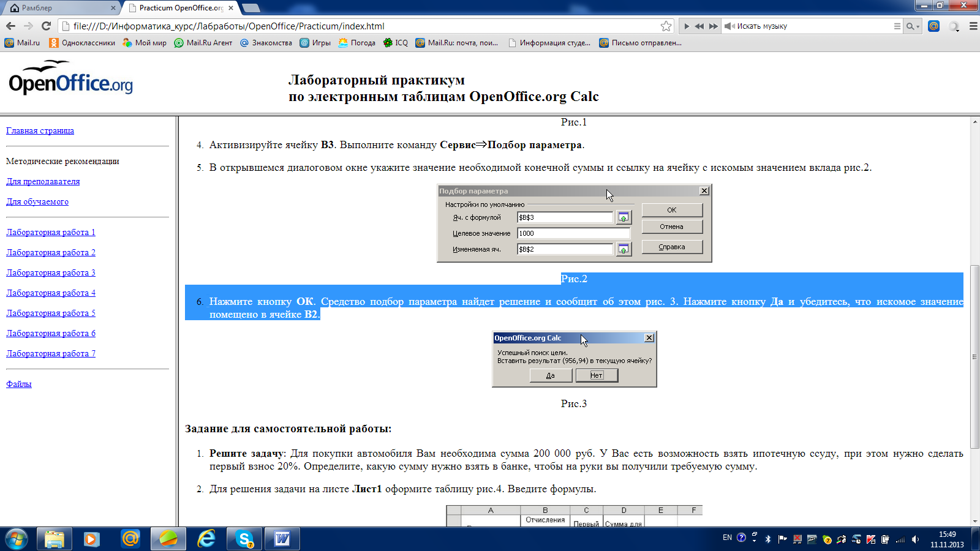Image resolution: width=980 pixels, height=551 pixels.
Task: Open the browser main menu icon
Action: (973, 26)
